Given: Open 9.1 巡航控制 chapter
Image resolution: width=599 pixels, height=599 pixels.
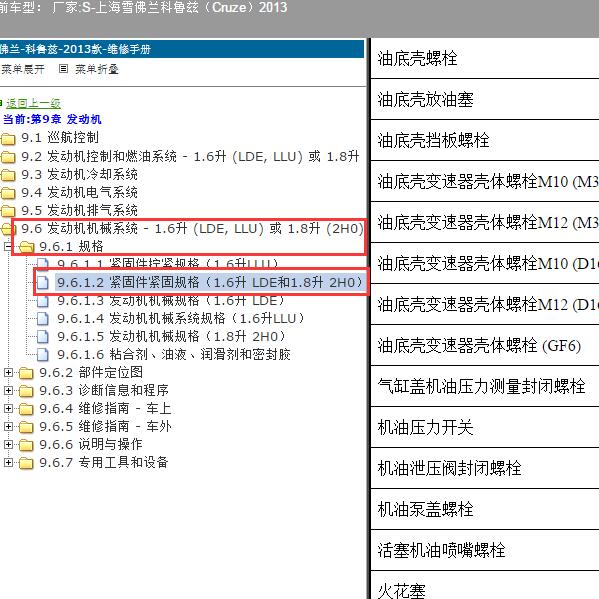Looking at the screenshot, I should [x=60, y=138].
